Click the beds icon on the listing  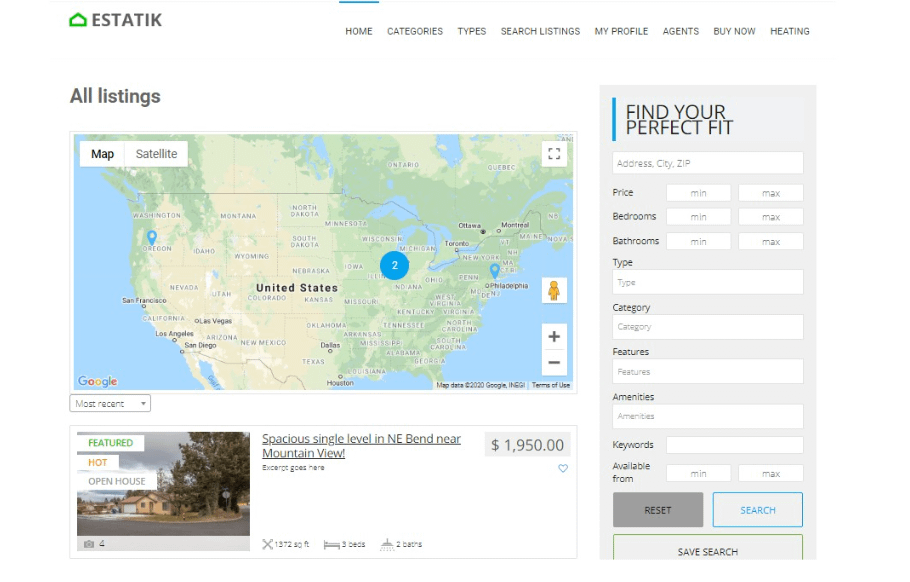pos(331,544)
